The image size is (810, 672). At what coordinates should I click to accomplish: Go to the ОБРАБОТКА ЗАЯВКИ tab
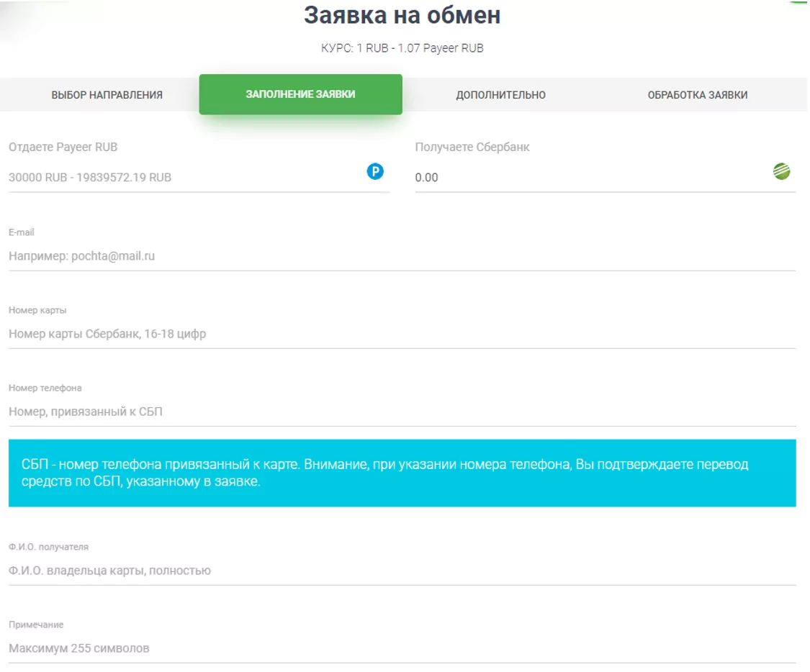coord(698,95)
